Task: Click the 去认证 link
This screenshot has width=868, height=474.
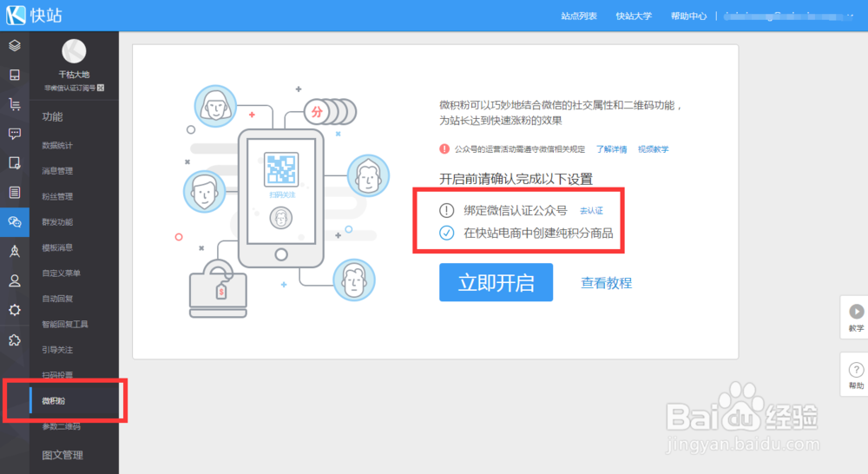Action: point(592,210)
